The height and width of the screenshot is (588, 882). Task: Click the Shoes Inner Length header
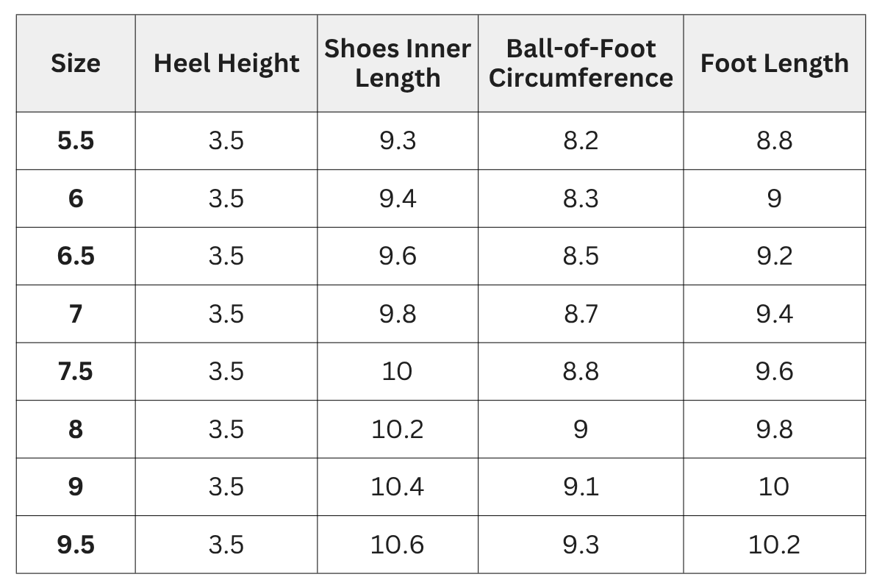(x=398, y=63)
